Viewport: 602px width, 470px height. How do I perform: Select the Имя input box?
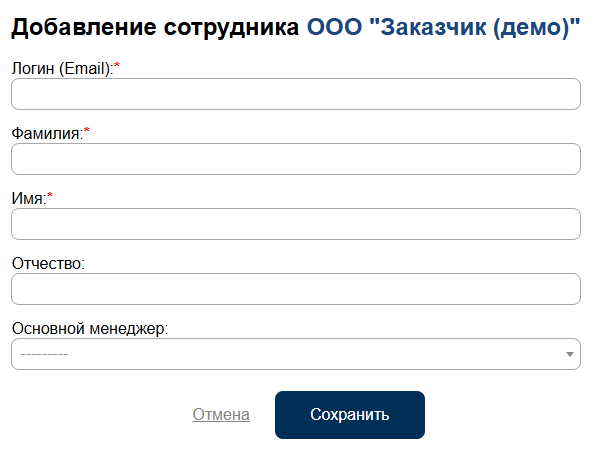point(295,224)
